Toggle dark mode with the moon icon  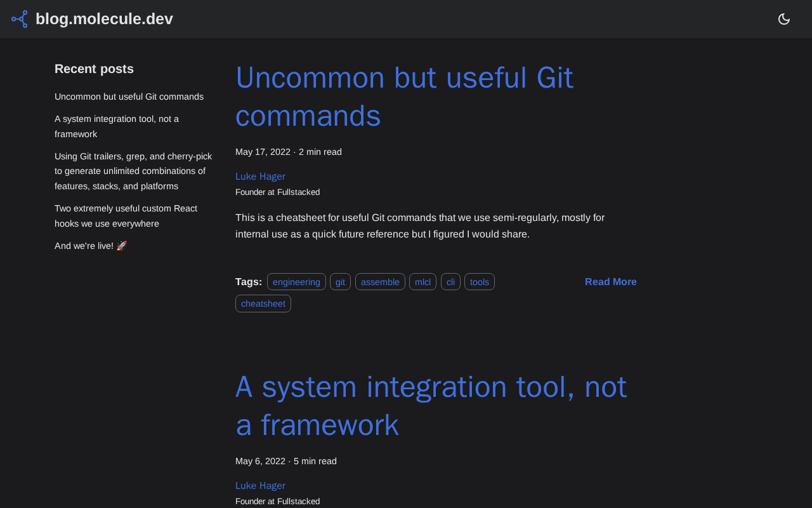pos(784,19)
